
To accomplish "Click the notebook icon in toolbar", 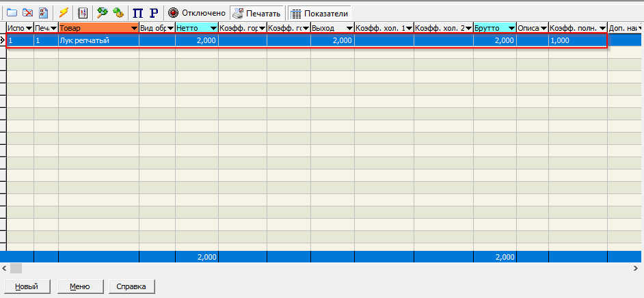I will tap(82, 12).
